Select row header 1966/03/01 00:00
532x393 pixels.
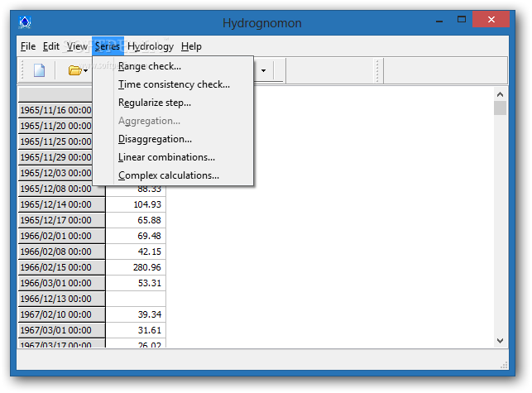(62, 283)
